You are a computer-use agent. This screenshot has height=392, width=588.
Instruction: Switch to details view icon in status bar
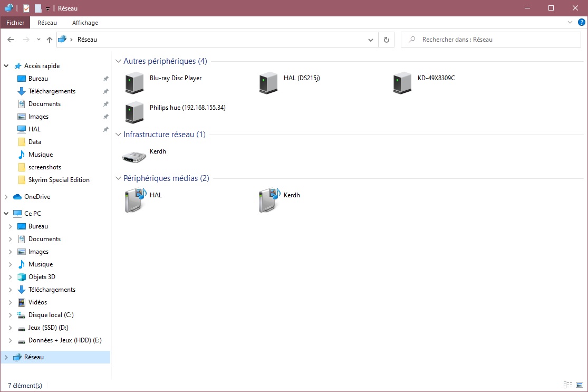568,385
